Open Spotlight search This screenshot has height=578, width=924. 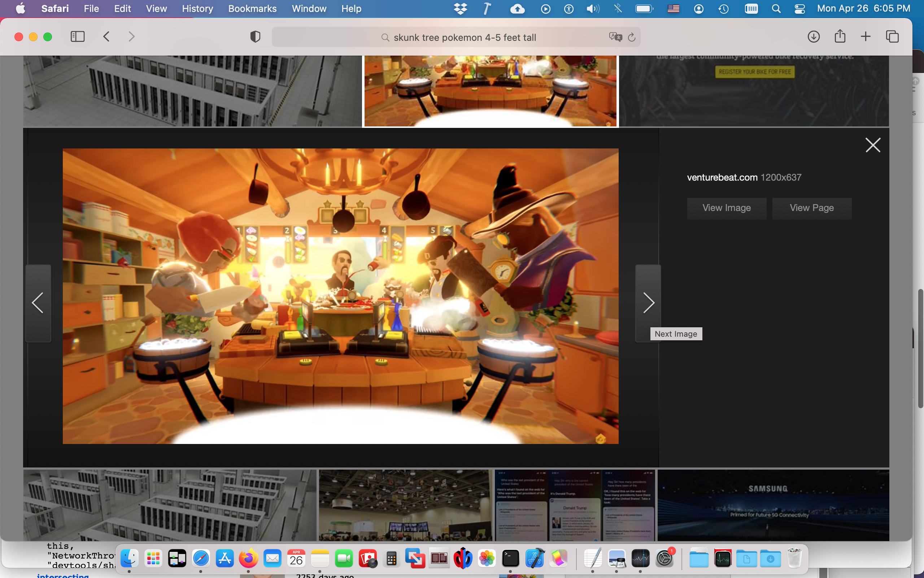[776, 8]
